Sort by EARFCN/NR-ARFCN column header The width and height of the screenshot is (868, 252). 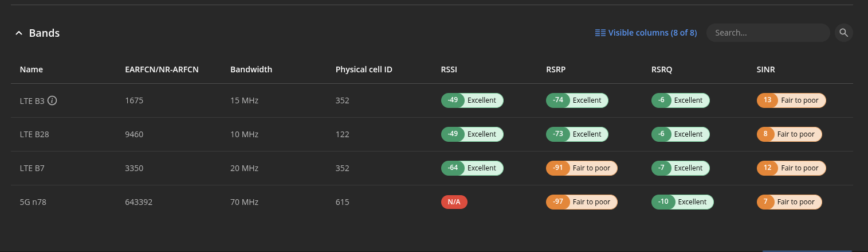(x=162, y=69)
